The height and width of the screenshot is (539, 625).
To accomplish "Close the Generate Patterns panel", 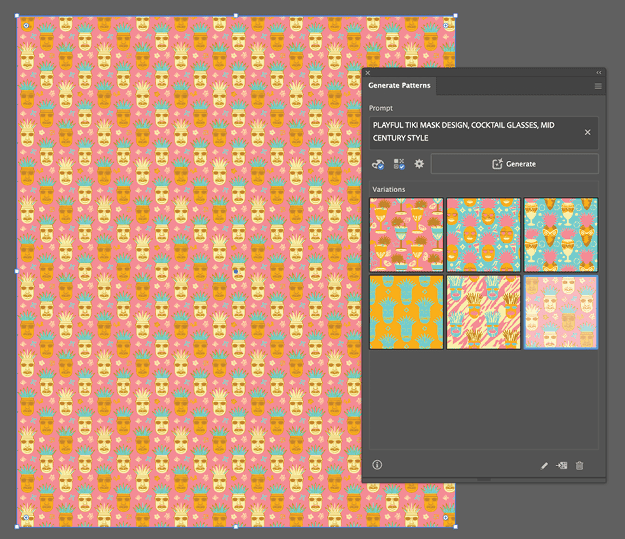I will click(368, 73).
